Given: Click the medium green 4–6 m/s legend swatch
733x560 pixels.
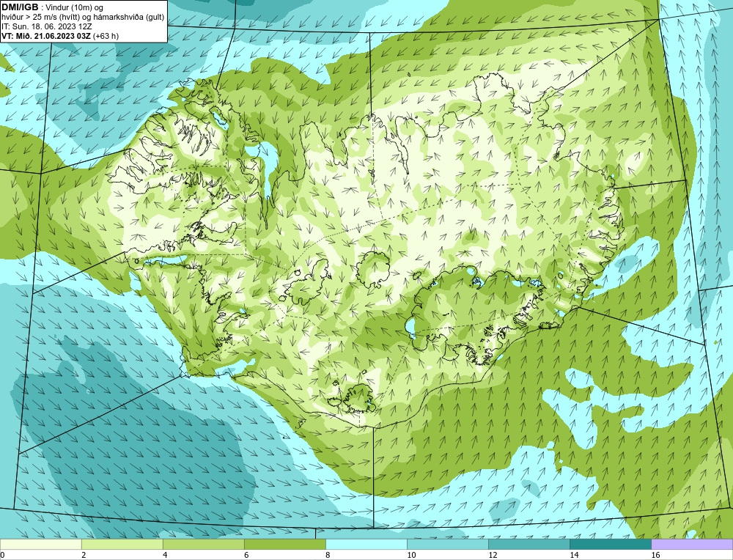Looking at the screenshot, I should pos(203,544).
